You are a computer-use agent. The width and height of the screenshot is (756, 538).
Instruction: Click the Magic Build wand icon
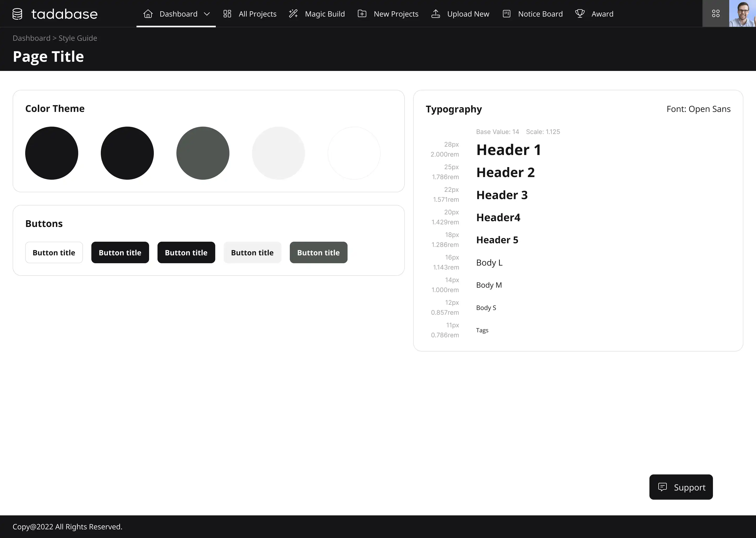click(293, 14)
